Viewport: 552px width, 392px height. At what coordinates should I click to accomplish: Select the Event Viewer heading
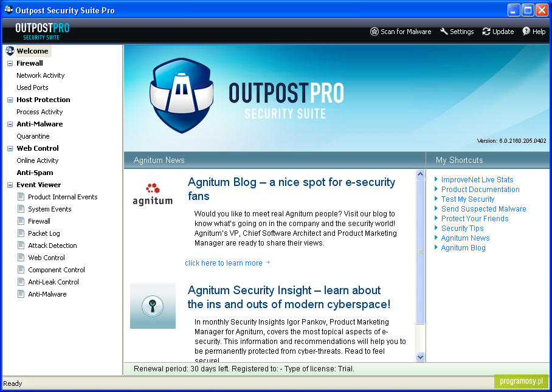pyautogui.click(x=39, y=185)
